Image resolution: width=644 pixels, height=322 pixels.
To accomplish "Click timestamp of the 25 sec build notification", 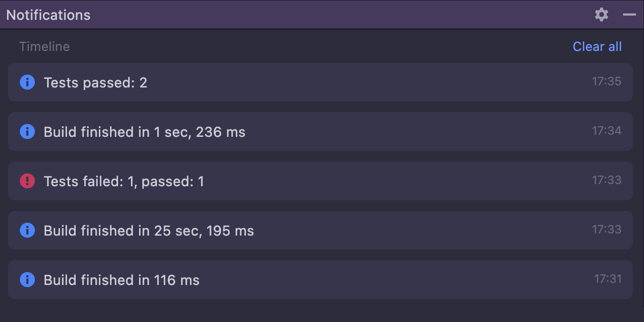I will pyautogui.click(x=606, y=230).
